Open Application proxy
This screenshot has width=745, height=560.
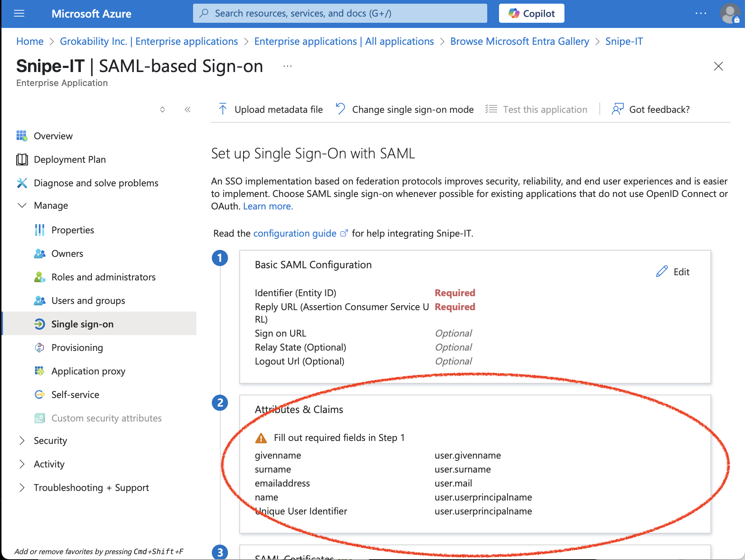point(88,371)
